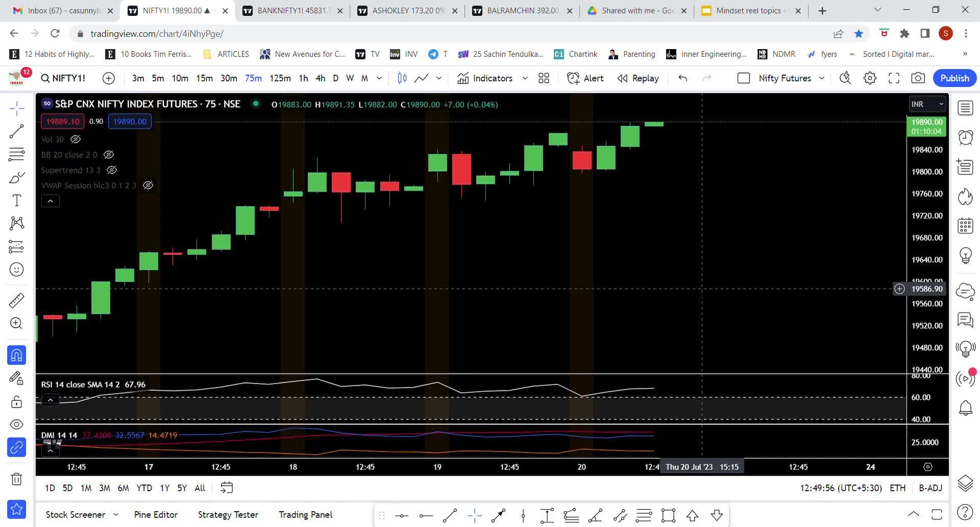
Task: Expand the favorite indicators dropdown
Action: tap(525, 78)
